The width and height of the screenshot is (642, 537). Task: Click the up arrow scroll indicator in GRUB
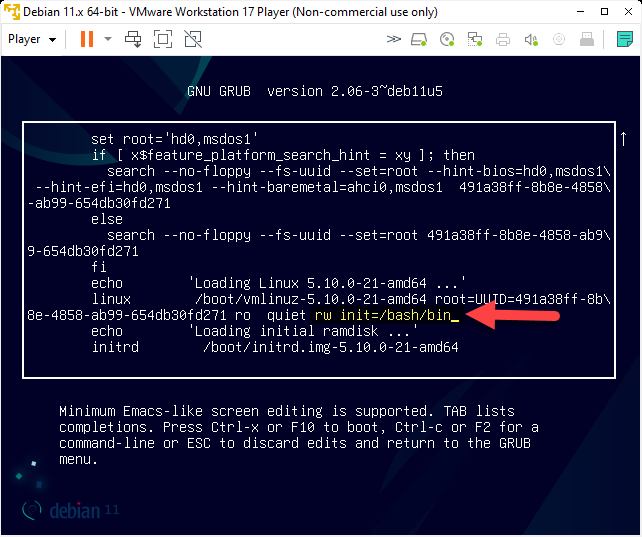(x=624, y=139)
